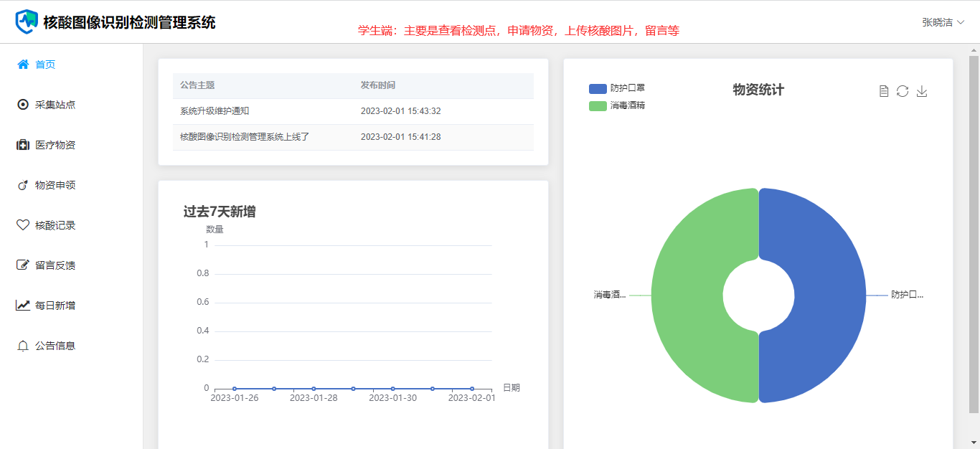
Task: Click the home icon in sidebar
Action: pyautogui.click(x=23, y=65)
